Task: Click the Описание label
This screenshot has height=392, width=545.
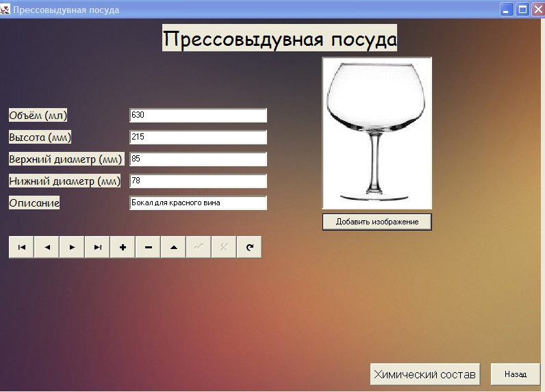Action: [34, 202]
